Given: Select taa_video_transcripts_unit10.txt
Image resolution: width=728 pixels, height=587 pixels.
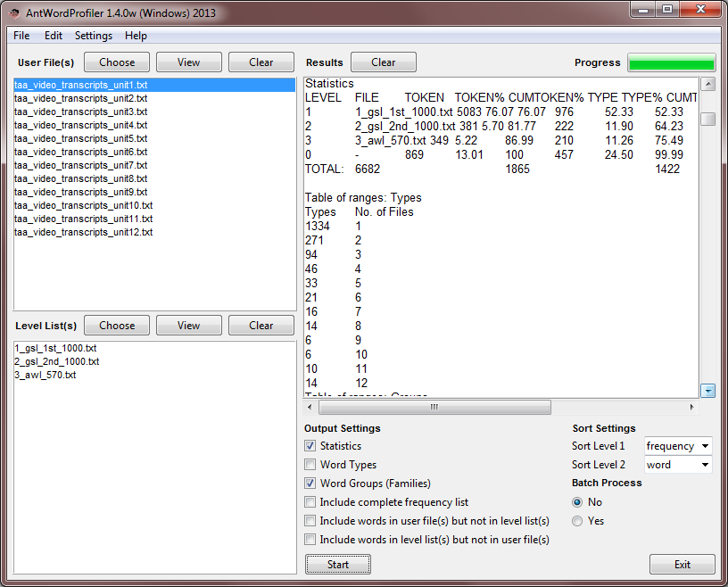Looking at the screenshot, I should (x=154, y=205).
